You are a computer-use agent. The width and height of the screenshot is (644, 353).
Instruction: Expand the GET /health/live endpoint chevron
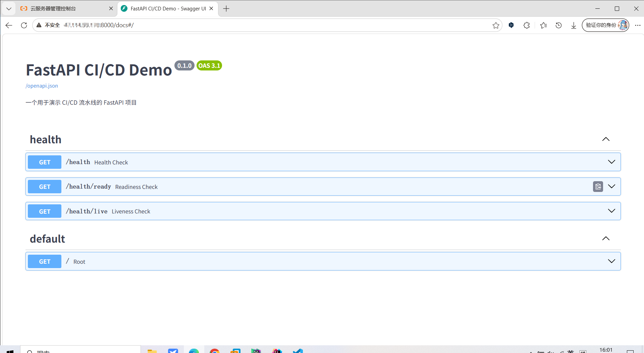pyautogui.click(x=611, y=211)
